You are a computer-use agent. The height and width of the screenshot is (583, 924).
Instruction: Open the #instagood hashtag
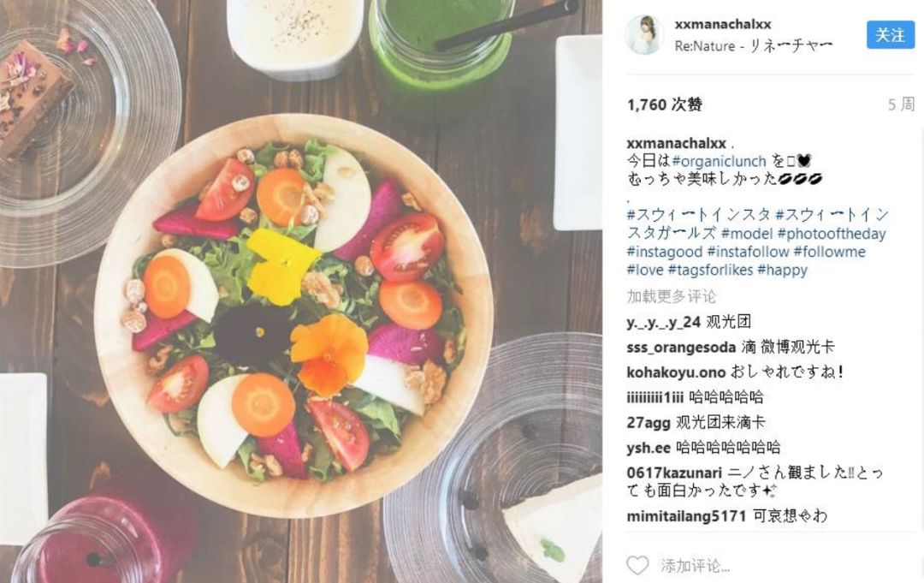[x=665, y=252]
